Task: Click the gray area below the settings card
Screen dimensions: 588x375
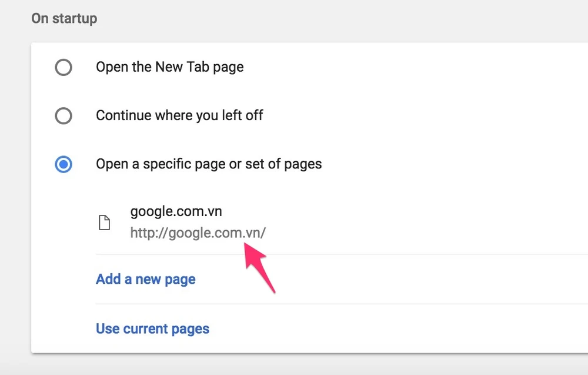Action: (x=294, y=365)
